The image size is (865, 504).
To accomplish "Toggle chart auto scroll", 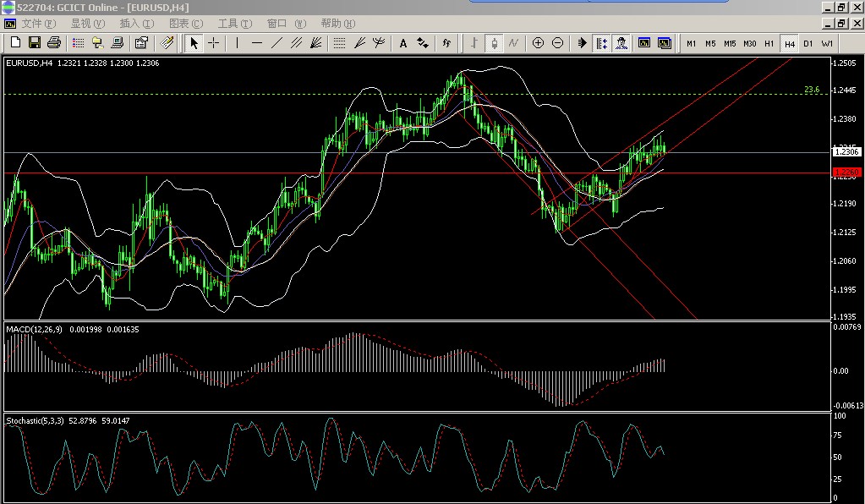I will click(x=582, y=43).
